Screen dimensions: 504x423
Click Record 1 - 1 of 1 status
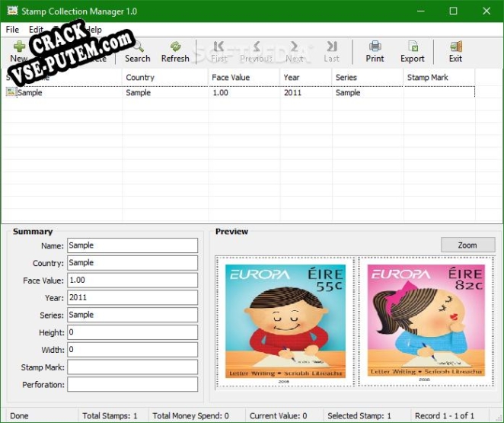click(x=445, y=416)
